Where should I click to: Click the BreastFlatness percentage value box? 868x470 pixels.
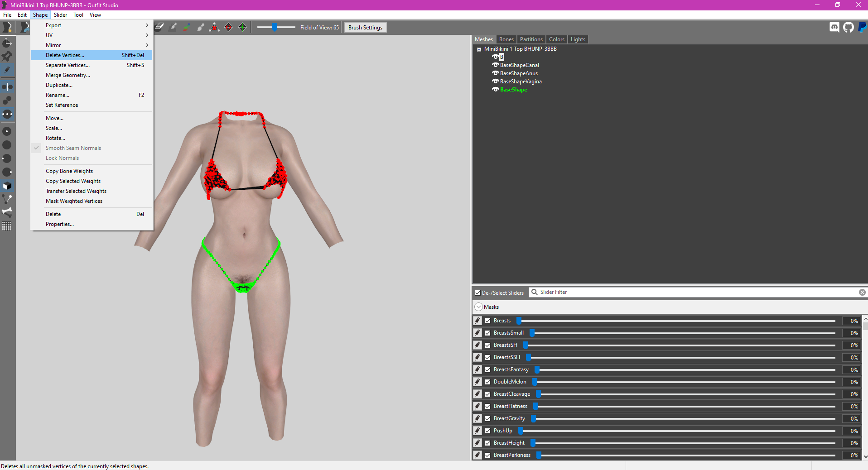(851, 406)
